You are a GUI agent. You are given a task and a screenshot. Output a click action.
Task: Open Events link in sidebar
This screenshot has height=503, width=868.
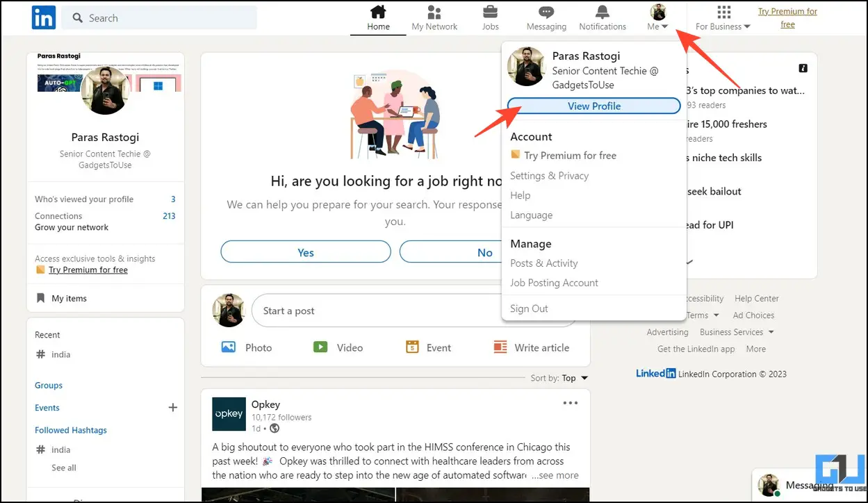[x=47, y=408]
